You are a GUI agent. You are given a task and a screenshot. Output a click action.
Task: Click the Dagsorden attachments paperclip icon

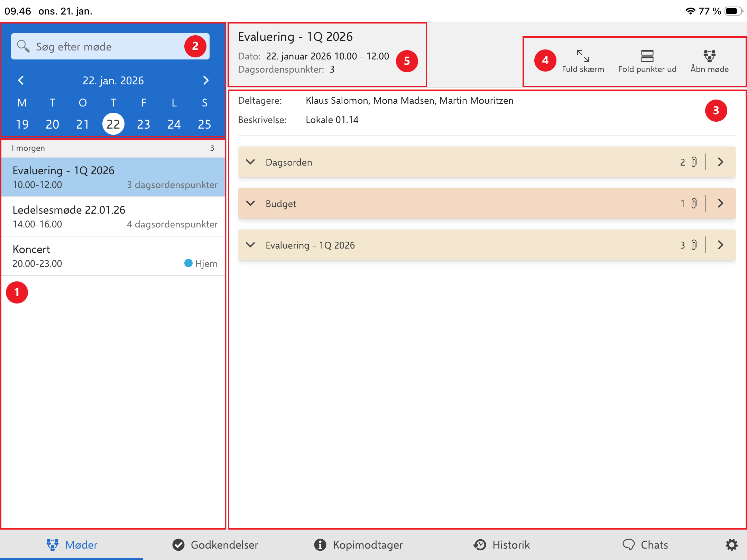pyautogui.click(x=694, y=162)
